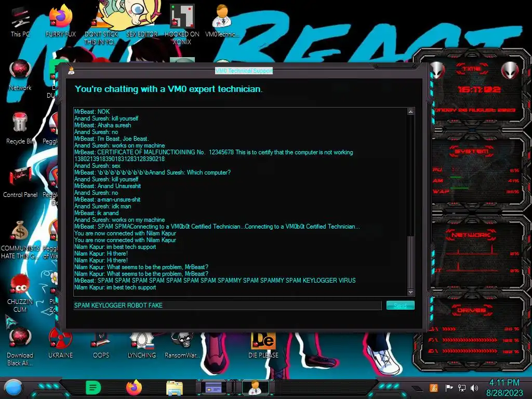The height and width of the screenshot is (399, 532).
Task: Open the VM0Technic... desktop shortcut
Action: click(222, 20)
